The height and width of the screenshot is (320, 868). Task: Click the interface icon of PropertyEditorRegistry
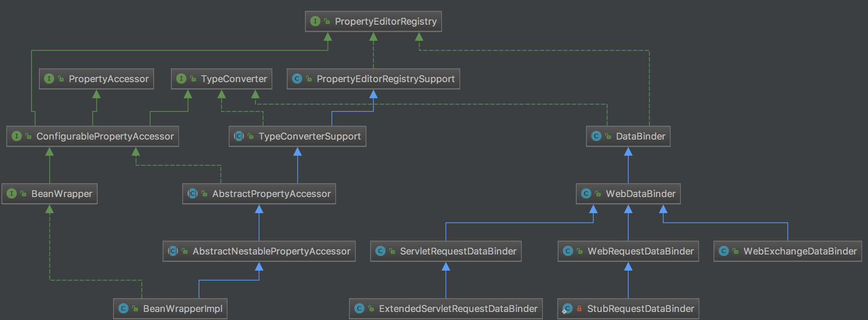click(315, 21)
